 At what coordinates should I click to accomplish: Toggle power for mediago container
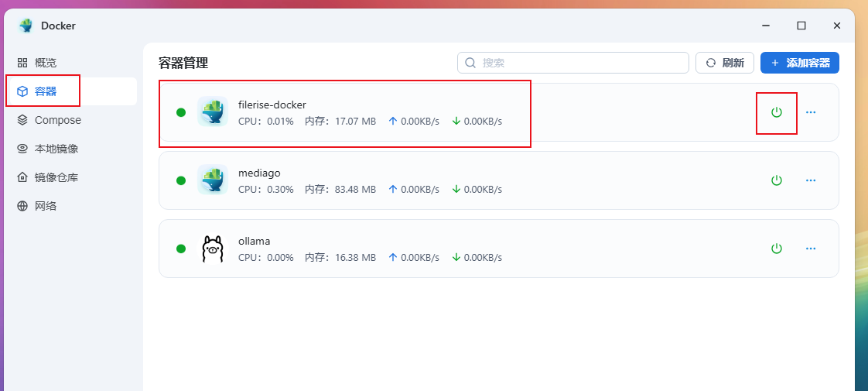coord(777,180)
